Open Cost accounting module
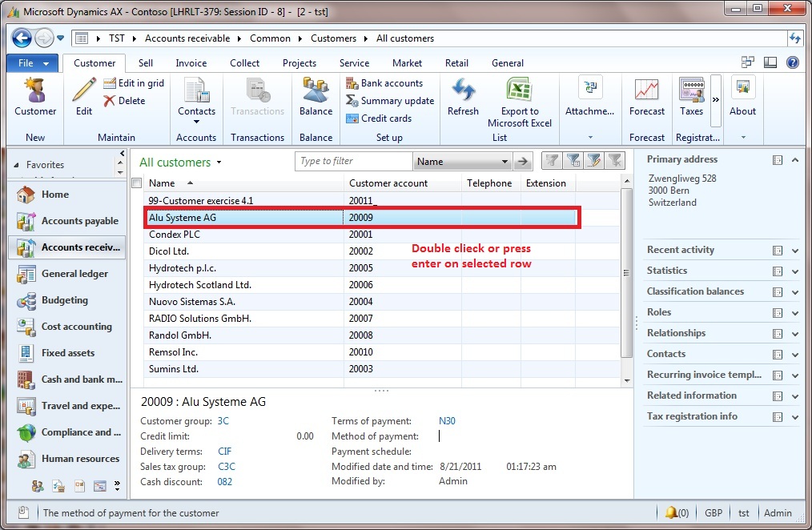 pyautogui.click(x=66, y=327)
